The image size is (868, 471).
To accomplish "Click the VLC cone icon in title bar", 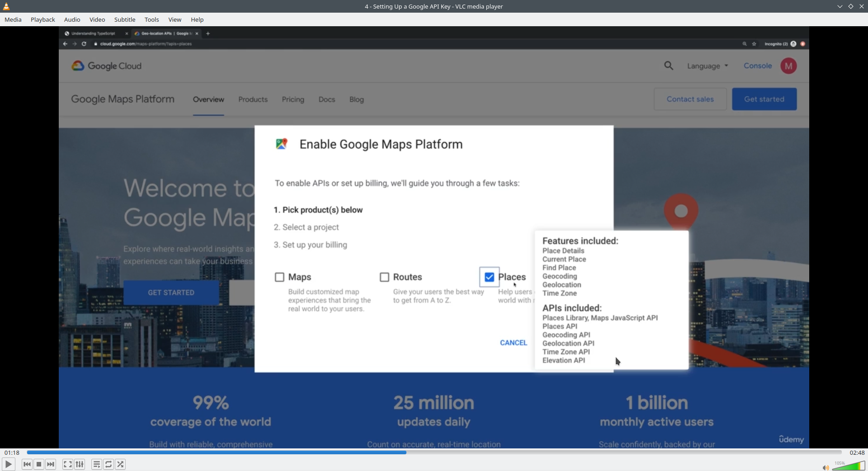I will pos(6,6).
